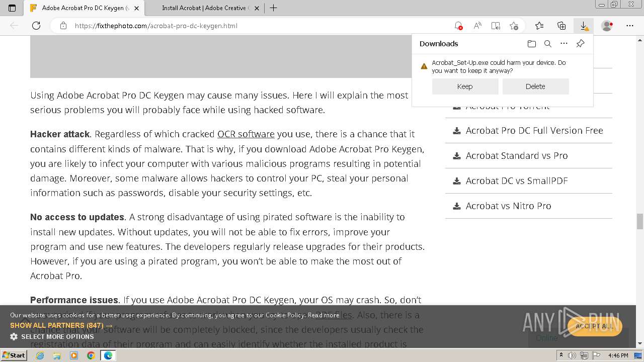Image resolution: width=644 pixels, height=362 pixels.
Task: Open the blocked notifications bell icon
Action: click(458, 26)
